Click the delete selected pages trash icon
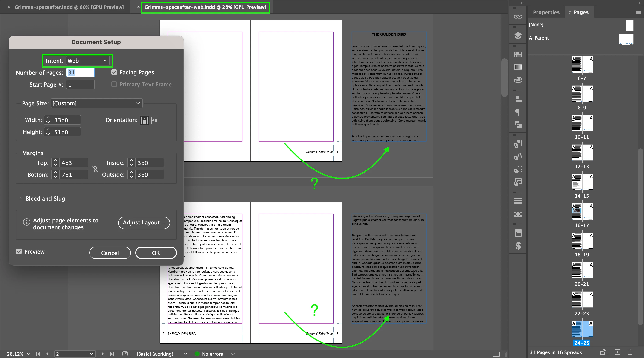644x358 pixels. click(630, 352)
